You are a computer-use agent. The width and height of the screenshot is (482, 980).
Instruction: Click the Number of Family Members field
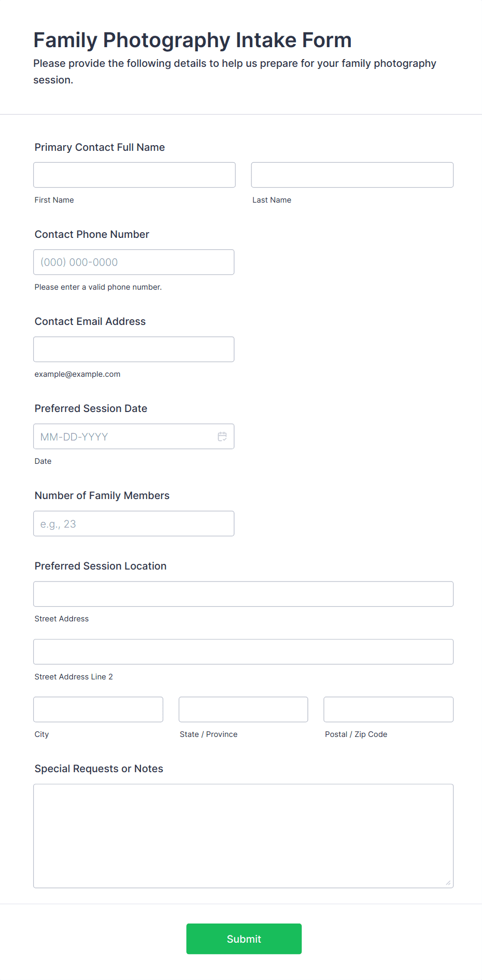coord(134,523)
